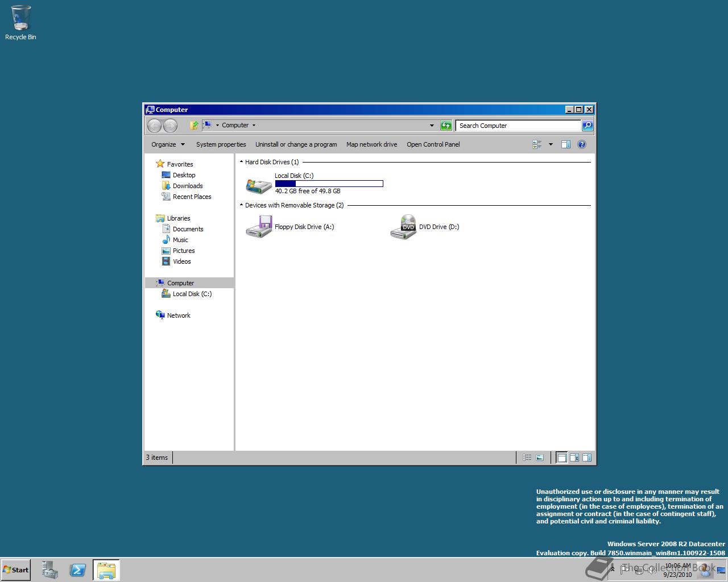
Task: Click the Show desktop icon at taskbar end
Action: [x=721, y=570]
